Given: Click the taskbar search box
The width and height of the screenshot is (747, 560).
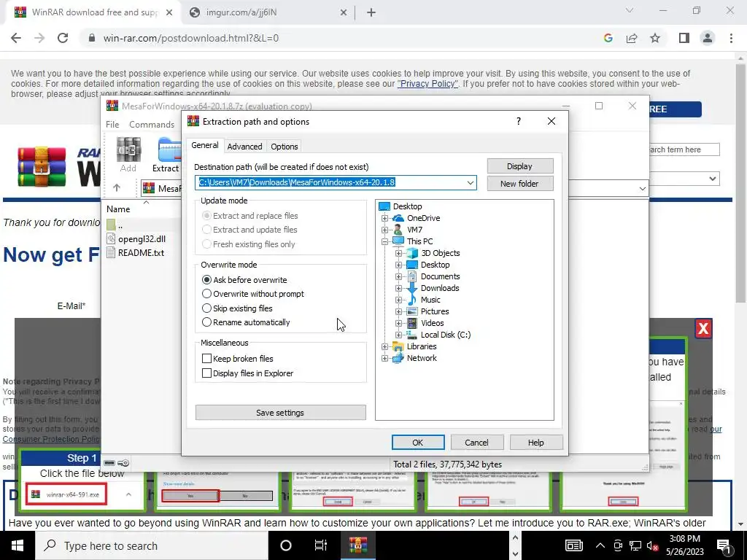Looking at the screenshot, I should tap(152, 545).
